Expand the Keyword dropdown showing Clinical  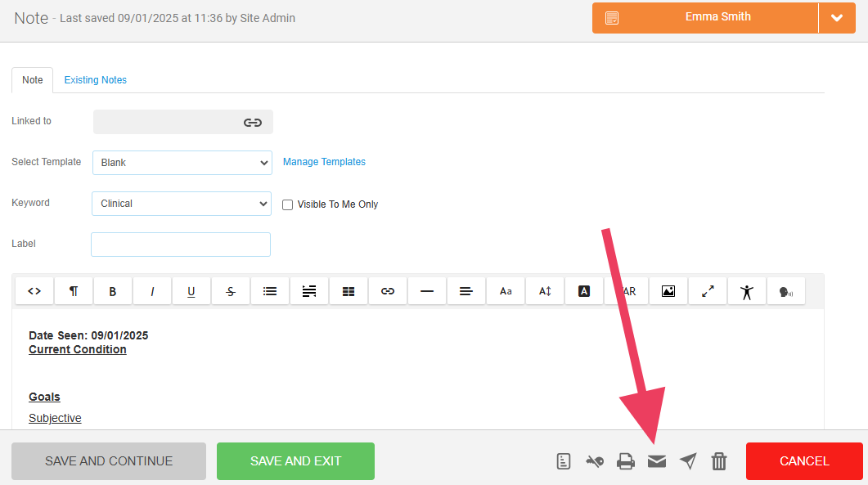pos(182,204)
